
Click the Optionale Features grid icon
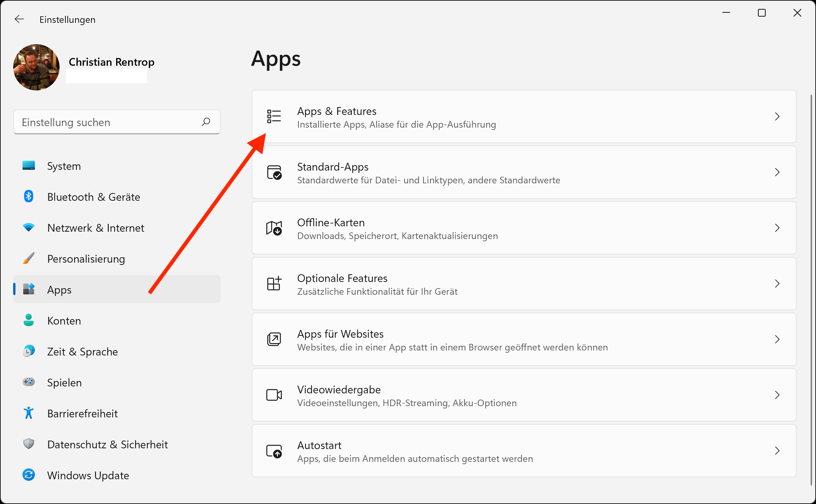(x=274, y=284)
